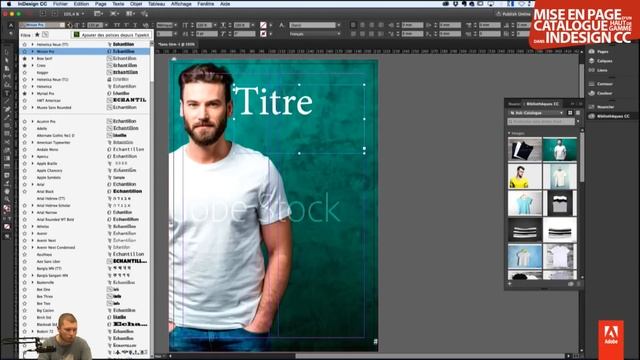
Task: Open the CC library Catalogue dropdown
Action: tap(536, 113)
